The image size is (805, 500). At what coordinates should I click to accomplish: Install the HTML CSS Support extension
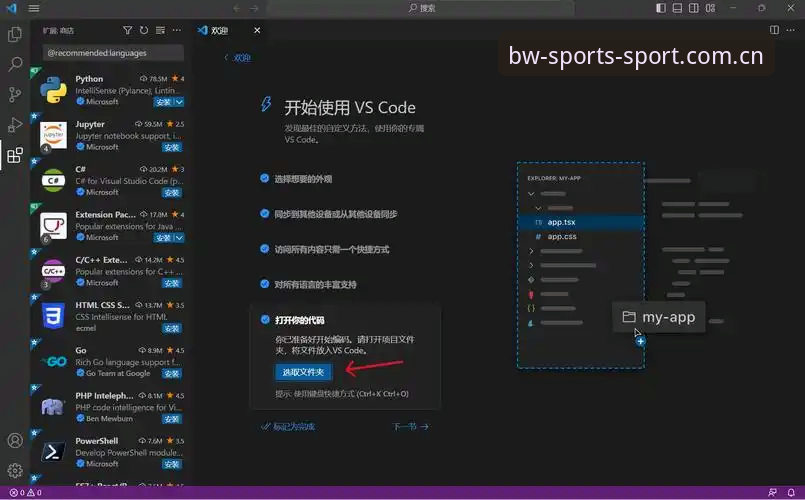[x=172, y=328]
